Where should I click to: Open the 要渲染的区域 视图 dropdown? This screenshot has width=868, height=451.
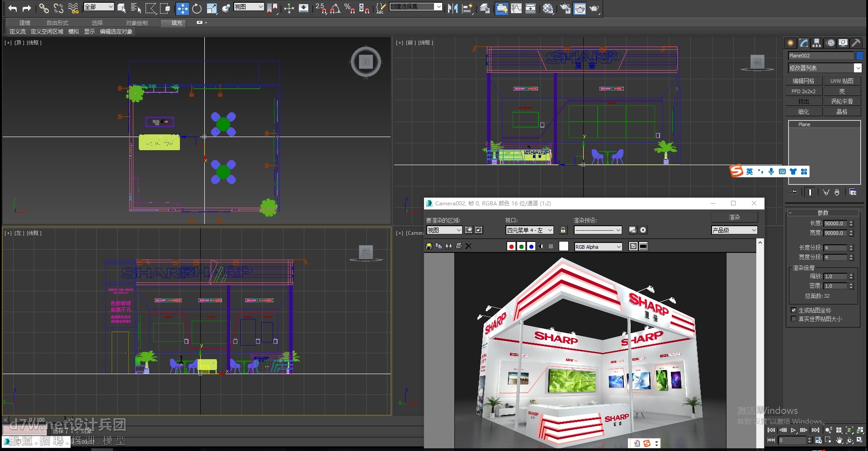pos(444,230)
